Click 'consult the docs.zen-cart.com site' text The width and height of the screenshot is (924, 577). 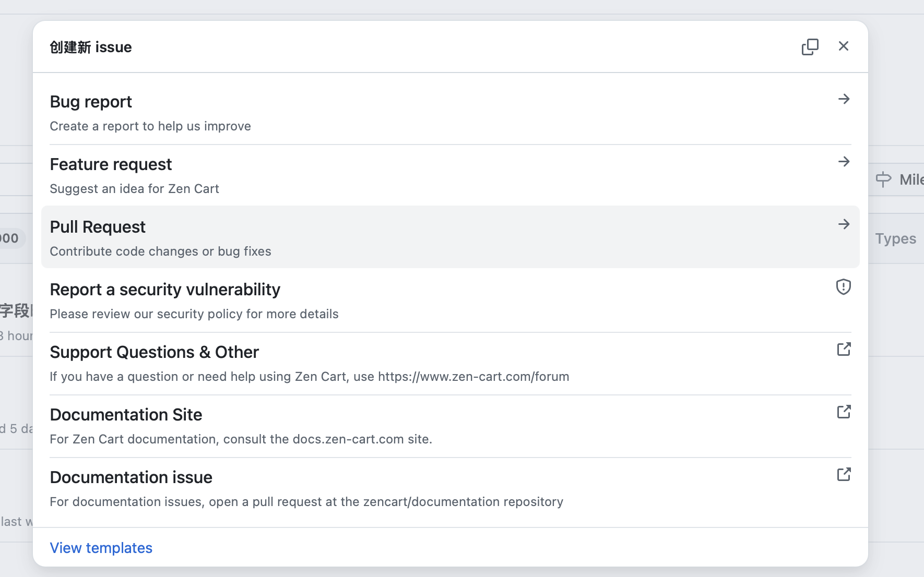(x=241, y=439)
